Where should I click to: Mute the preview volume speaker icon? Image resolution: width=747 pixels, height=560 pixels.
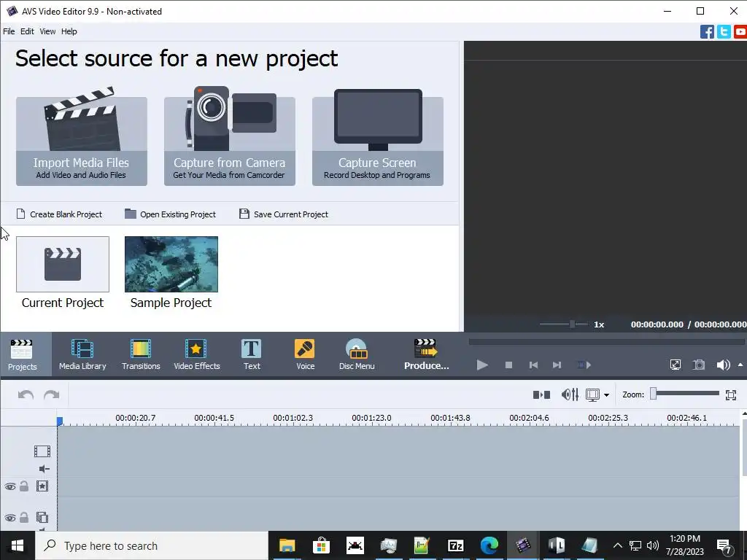[x=723, y=365]
